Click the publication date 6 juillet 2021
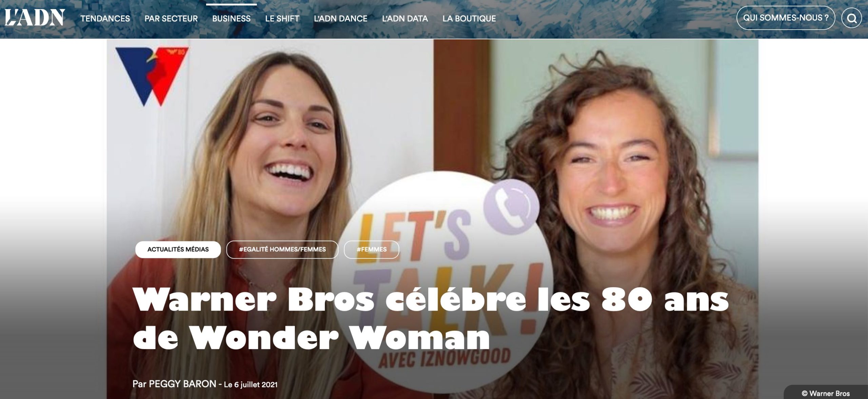The height and width of the screenshot is (399, 868). 251,384
